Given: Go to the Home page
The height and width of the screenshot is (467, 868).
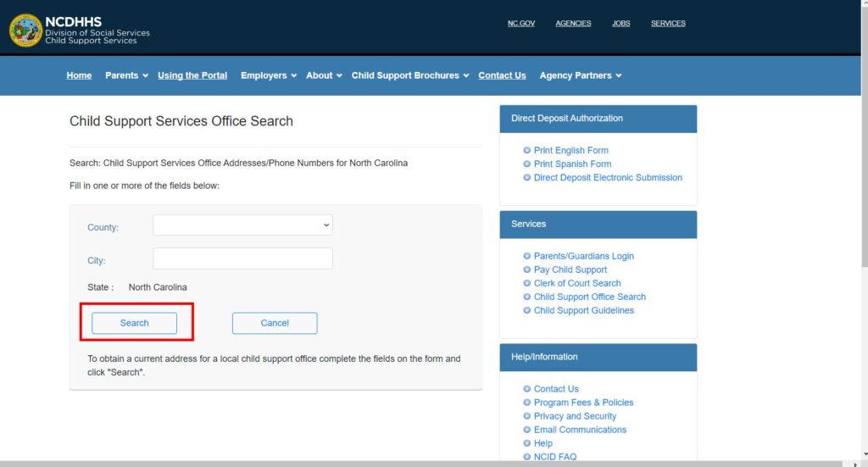Looking at the screenshot, I should [x=79, y=75].
